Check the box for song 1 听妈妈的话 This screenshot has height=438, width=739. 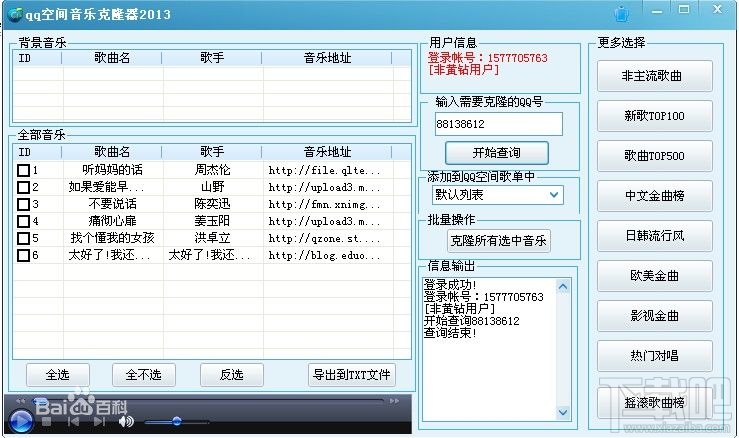click(23, 170)
